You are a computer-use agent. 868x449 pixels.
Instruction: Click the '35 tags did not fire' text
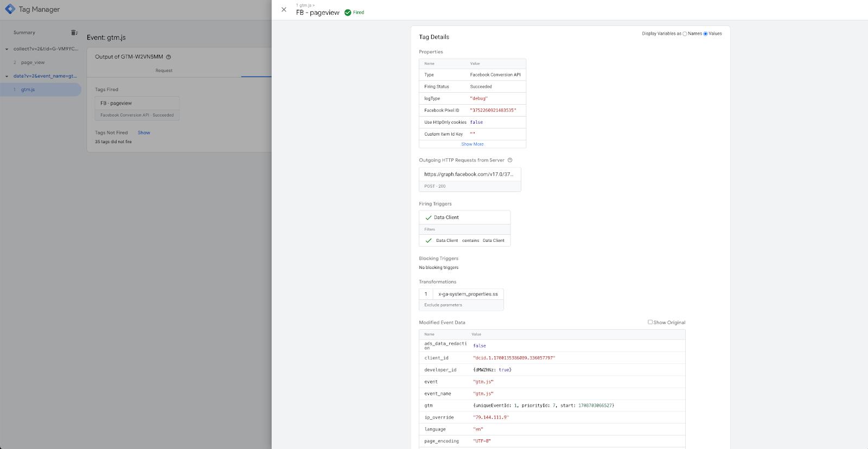coord(113,142)
